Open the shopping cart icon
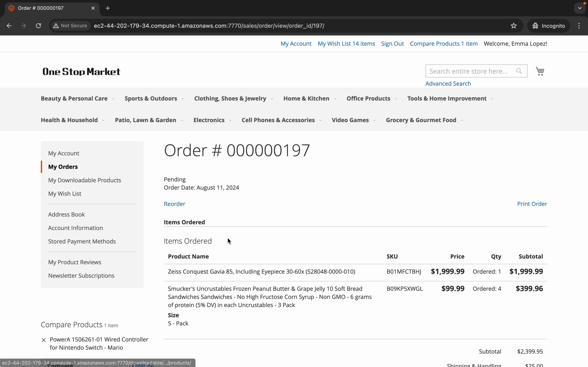The width and height of the screenshot is (588, 367). coord(540,71)
